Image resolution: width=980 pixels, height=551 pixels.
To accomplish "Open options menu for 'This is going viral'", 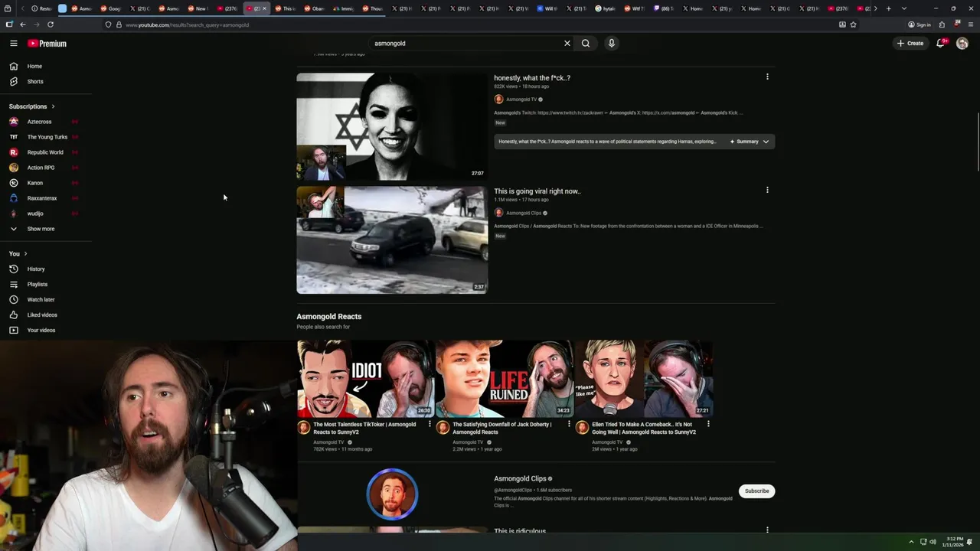I will (x=767, y=190).
